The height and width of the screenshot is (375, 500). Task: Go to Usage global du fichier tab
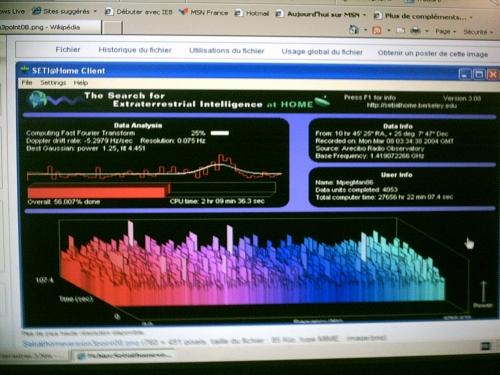pos(322,52)
